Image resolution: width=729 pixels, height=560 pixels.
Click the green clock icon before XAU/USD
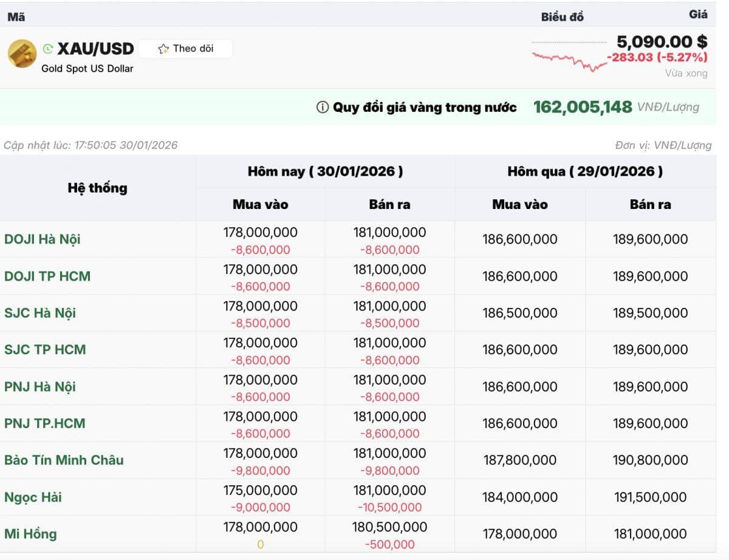coord(48,49)
